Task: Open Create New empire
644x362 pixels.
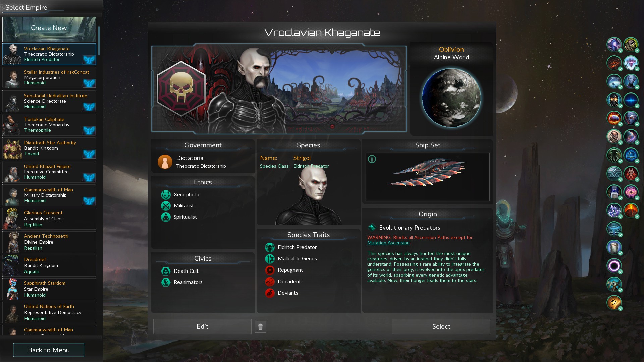Action: [x=49, y=29]
